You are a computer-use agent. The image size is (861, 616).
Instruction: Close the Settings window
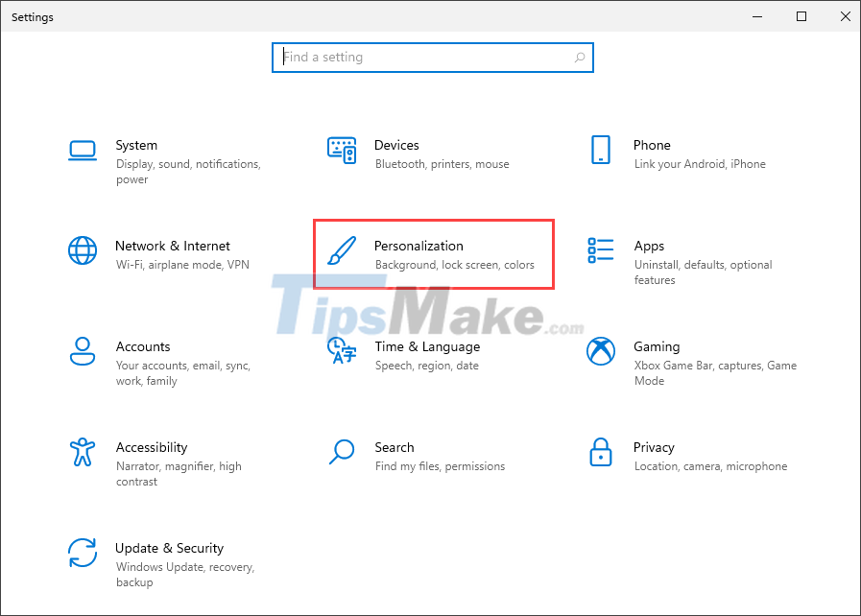coord(845,16)
